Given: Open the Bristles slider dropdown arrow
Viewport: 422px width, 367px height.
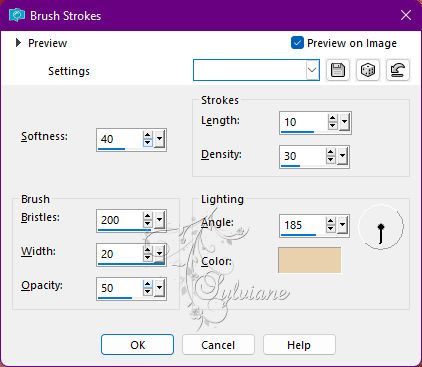Looking at the screenshot, I should pyautogui.click(x=159, y=219).
